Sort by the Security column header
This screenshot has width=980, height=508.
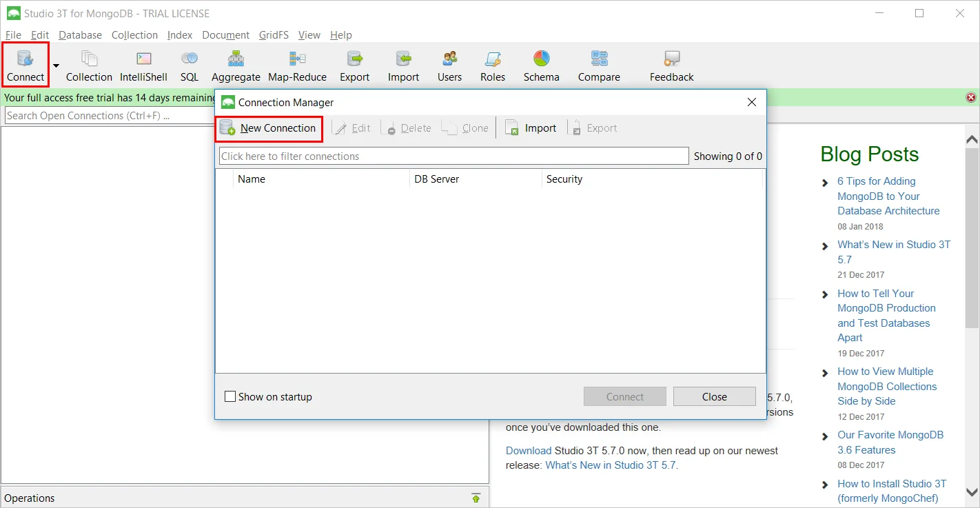pyautogui.click(x=652, y=179)
